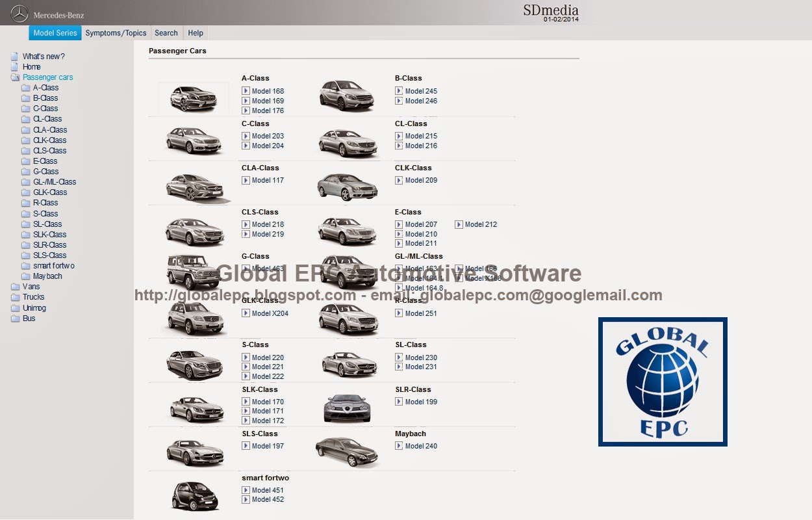This screenshot has height=520, width=812.
Task: Collapse the Passenger cars folder
Action: (15, 77)
